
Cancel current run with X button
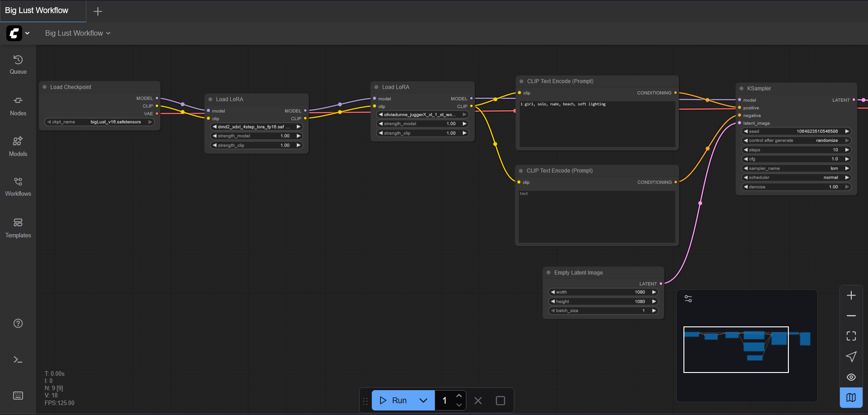478,401
